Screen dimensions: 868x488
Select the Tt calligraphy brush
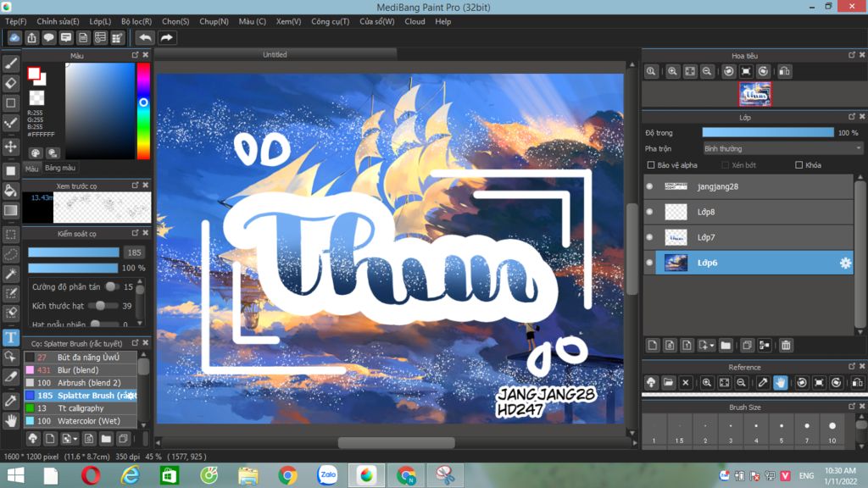click(x=81, y=408)
